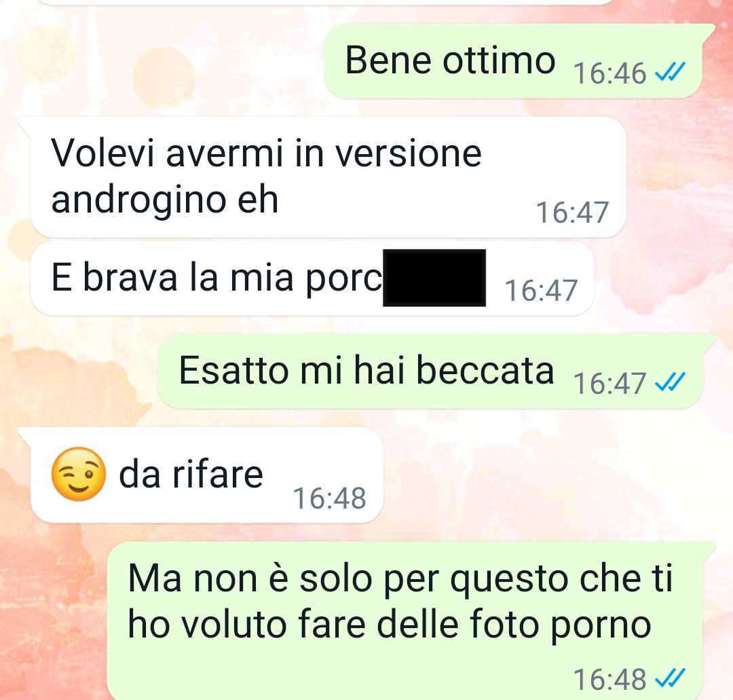Viewport: 733px width, 700px height.
Task: Tap the winking face emoji
Action: (79, 474)
